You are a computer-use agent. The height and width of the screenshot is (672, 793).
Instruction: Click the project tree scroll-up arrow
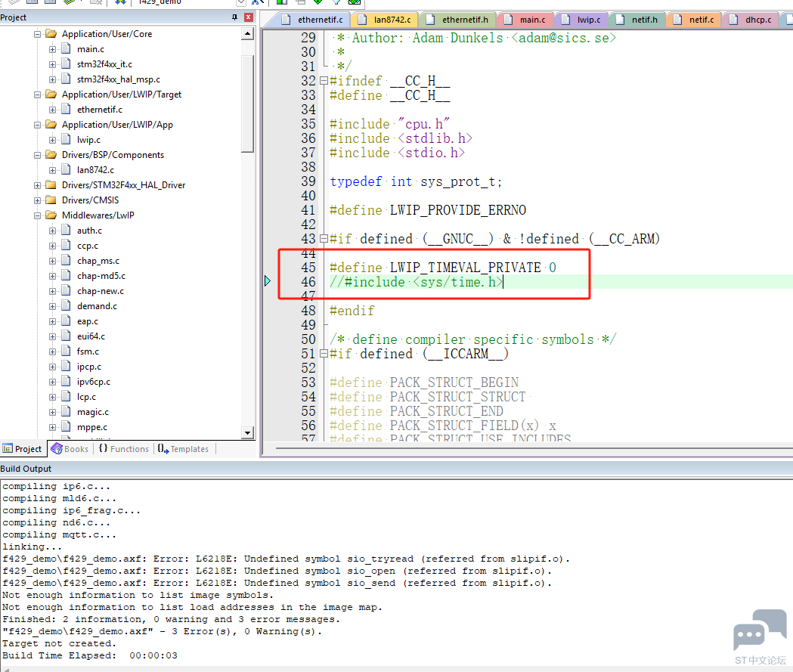click(247, 34)
